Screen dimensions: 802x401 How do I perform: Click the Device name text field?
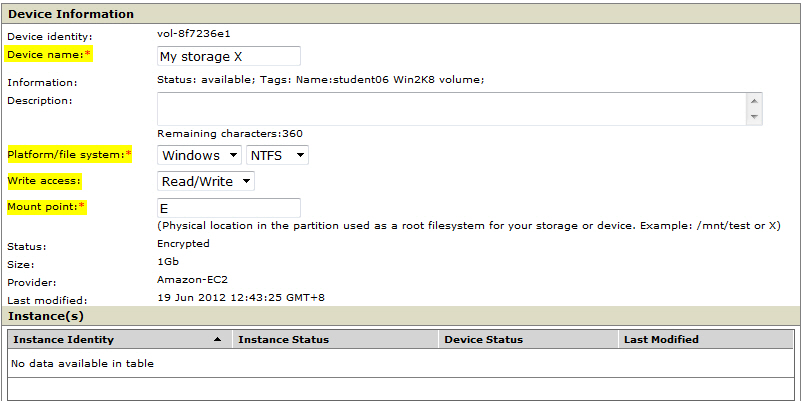229,56
